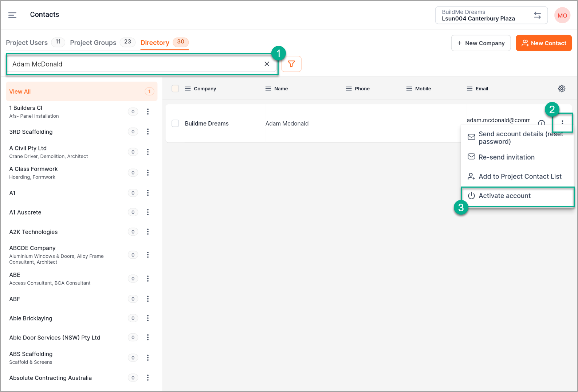The image size is (578, 392).
Task: Open options menu for 3RD Scaffolding
Action: click(x=148, y=132)
